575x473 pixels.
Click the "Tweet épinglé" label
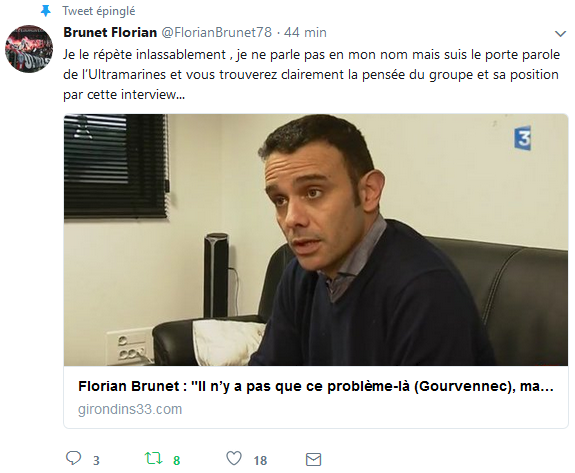pyautogui.click(x=99, y=11)
